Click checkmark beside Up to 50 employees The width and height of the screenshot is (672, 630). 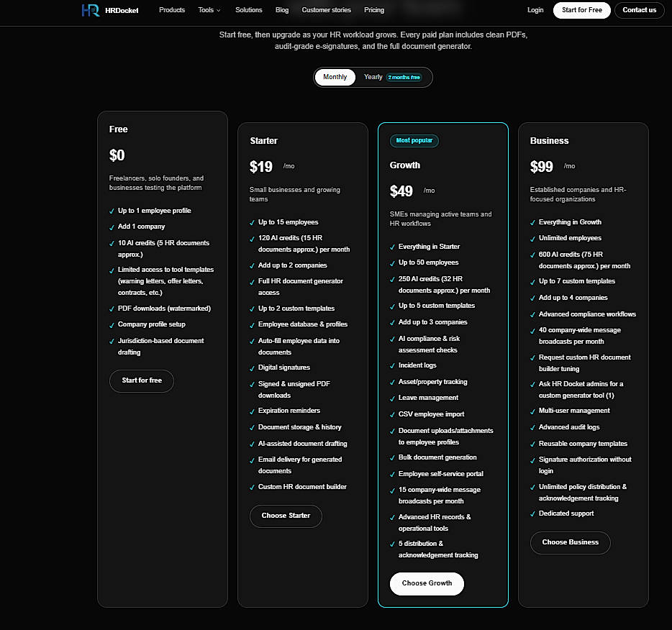[392, 263]
